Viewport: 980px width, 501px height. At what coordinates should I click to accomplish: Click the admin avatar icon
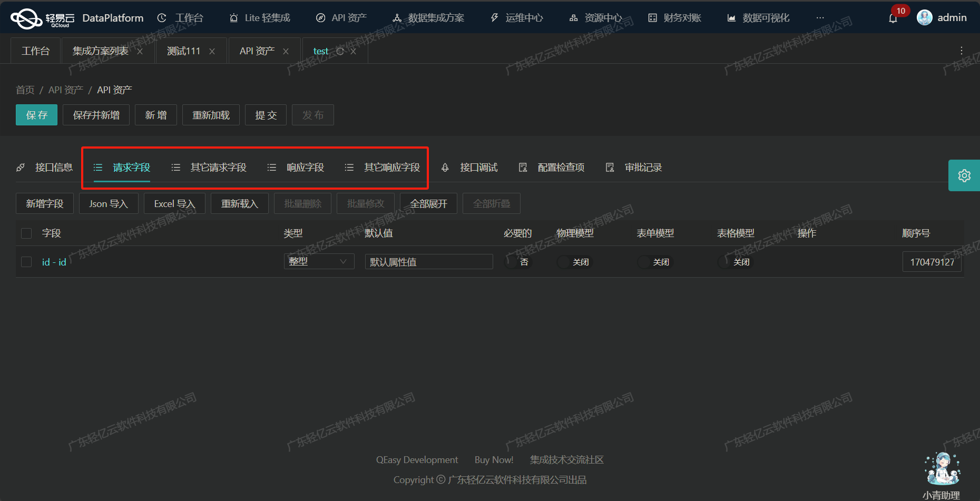925,17
